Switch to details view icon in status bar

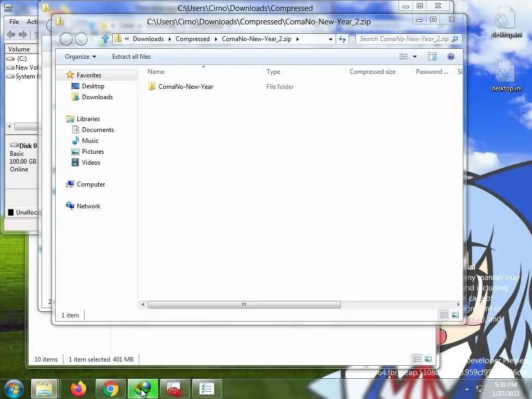click(444, 315)
